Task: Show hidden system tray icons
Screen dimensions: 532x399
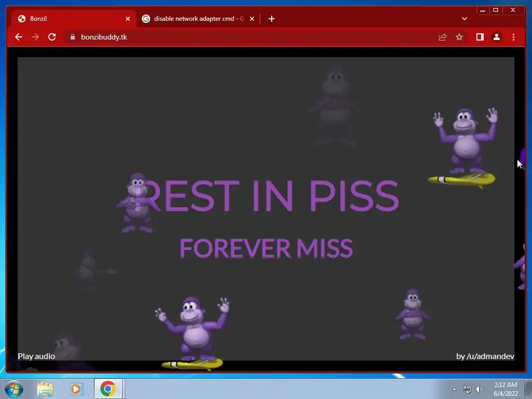Action: [x=454, y=389]
